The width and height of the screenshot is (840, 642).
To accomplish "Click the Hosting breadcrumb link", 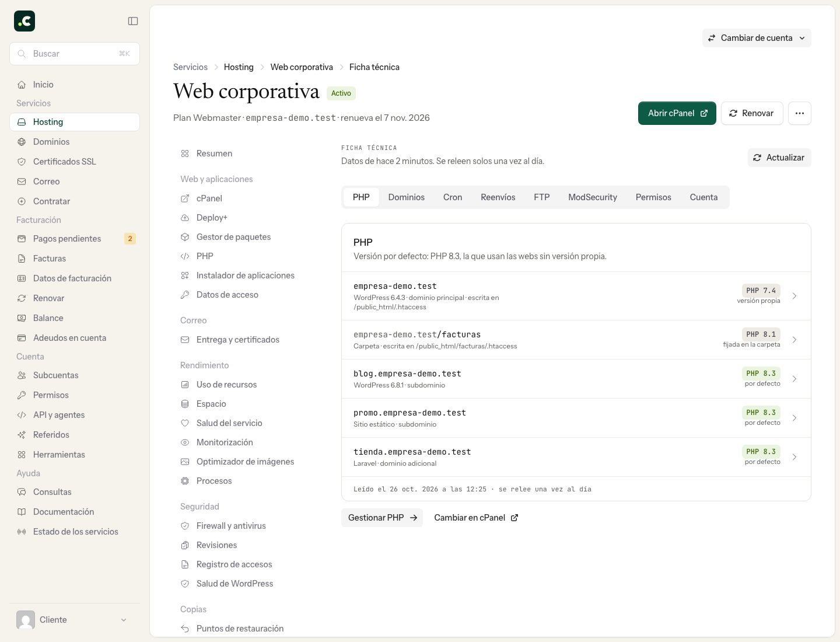I will [x=239, y=67].
